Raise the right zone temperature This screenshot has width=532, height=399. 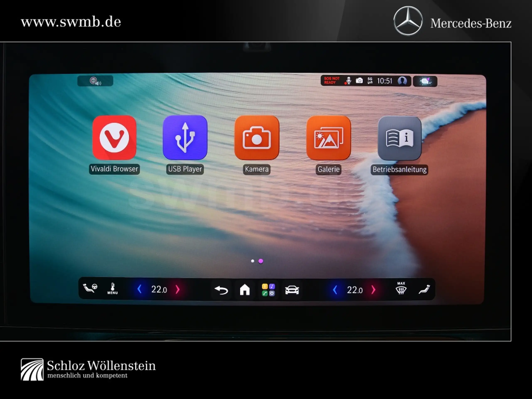[373, 290]
